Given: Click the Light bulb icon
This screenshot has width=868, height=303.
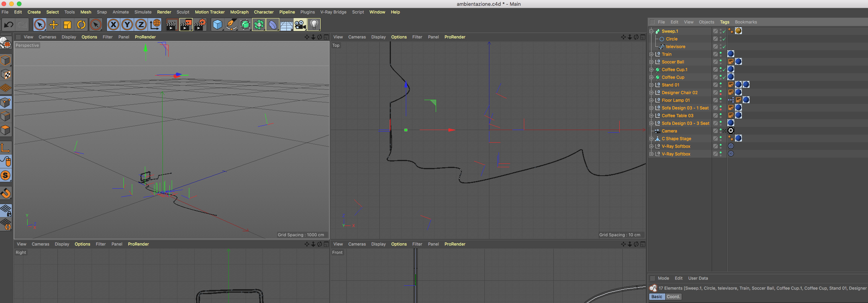Looking at the screenshot, I should [x=314, y=25].
